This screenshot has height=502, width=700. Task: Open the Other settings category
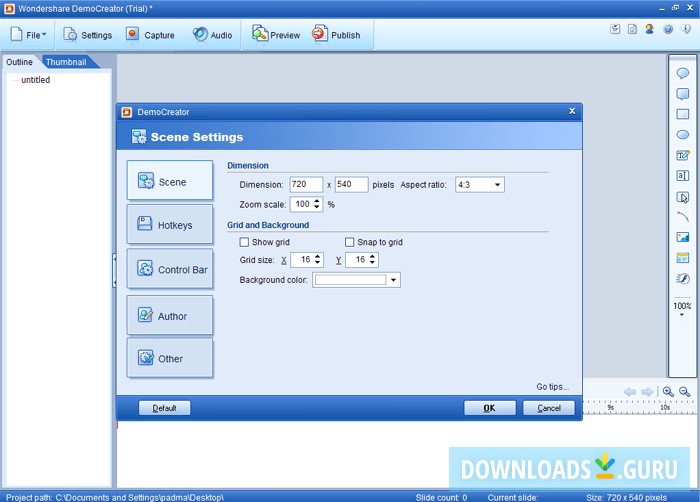pyautogui.click(x=170, y=358)
